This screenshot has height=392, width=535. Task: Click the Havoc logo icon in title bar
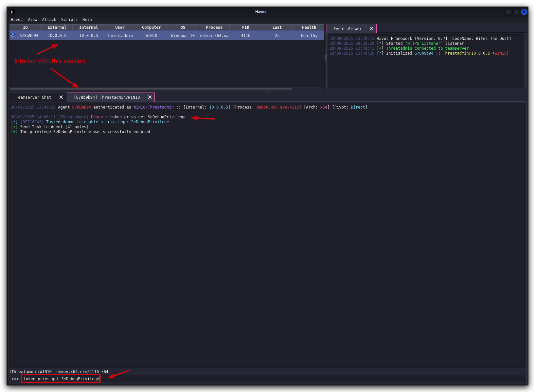12,12
